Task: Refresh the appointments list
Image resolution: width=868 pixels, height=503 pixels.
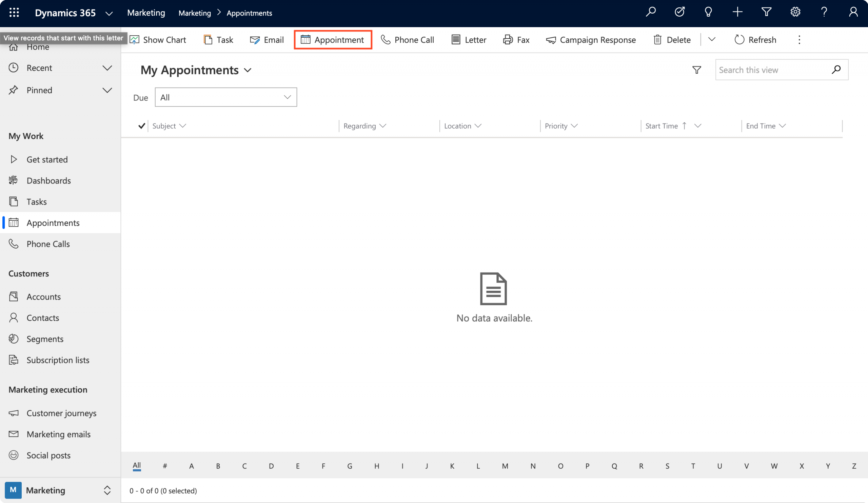Action: point(755,40)
